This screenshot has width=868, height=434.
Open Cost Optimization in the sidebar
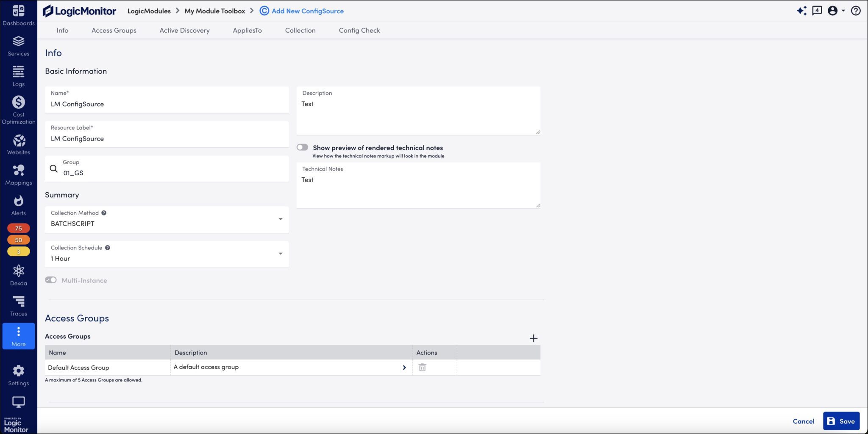coord(18,110)
